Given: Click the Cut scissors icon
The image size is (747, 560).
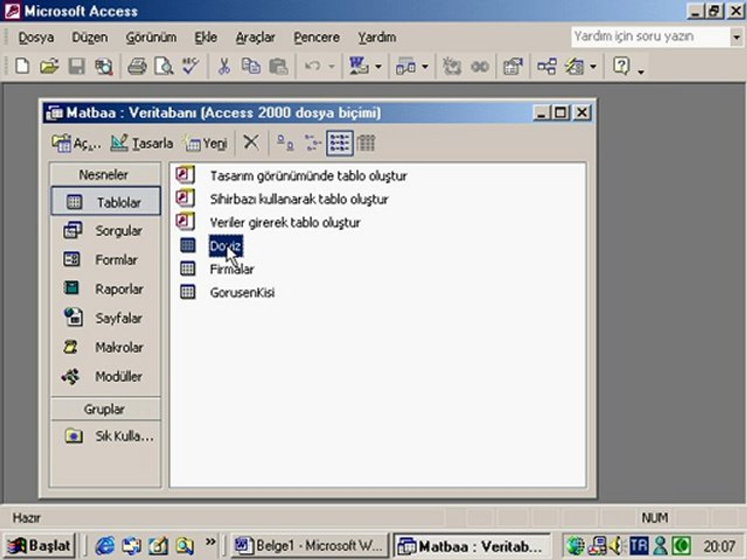Looking at the screenshot, I should [x=224, y=66].
